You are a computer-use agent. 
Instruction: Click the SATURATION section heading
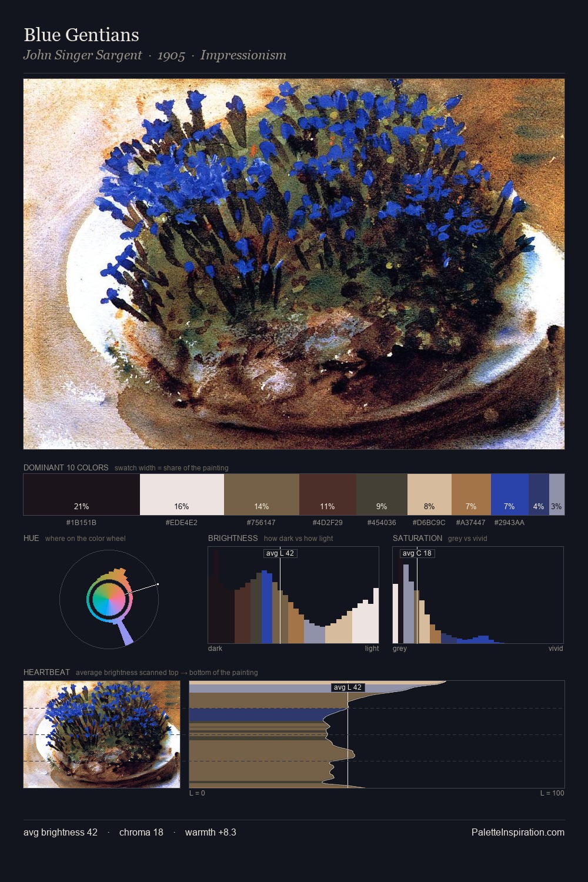pyautogui.click(x=417, y=538)
